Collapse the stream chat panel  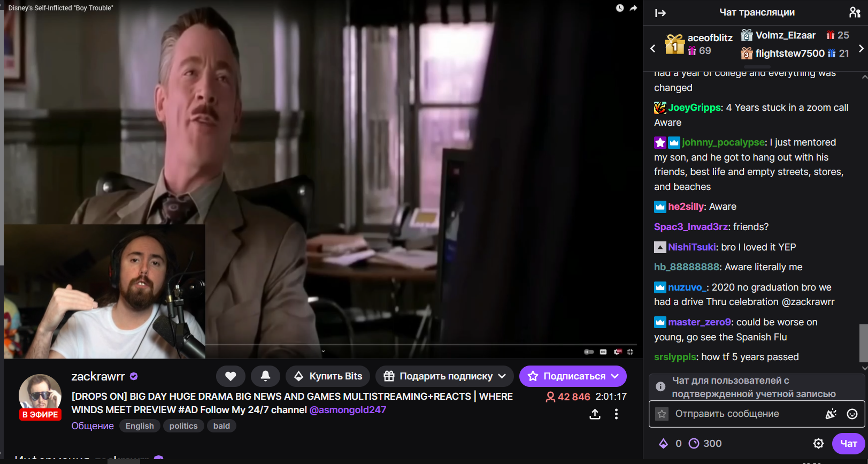[x=660, y=13]
